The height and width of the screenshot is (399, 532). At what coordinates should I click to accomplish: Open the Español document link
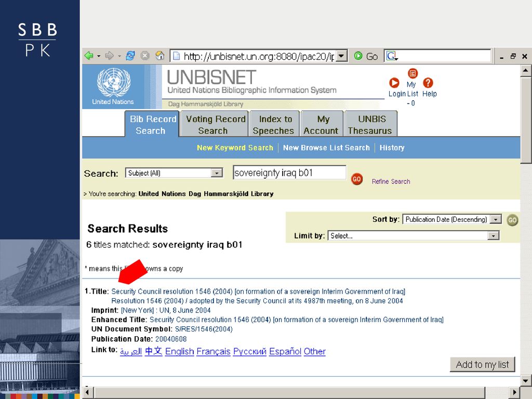pyautogui.click(x=285, y=352)
